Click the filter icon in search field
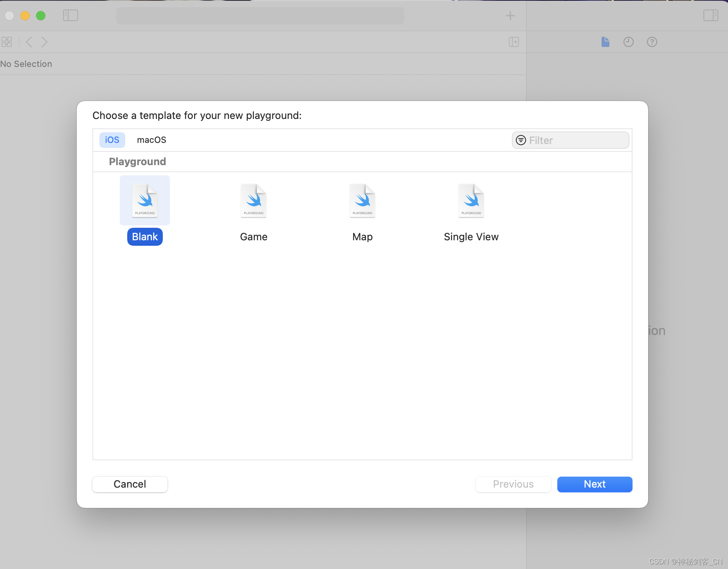 [x=521, y=140]
